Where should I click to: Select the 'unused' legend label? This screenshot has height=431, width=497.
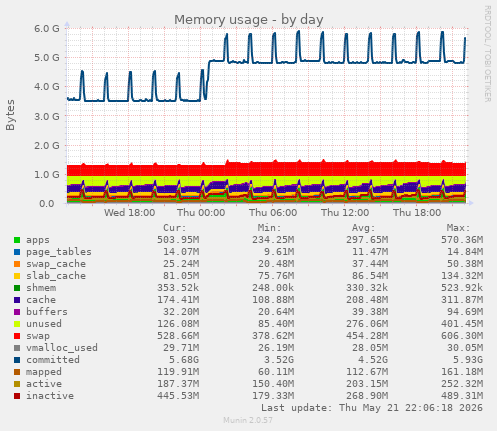coord(44,324)
